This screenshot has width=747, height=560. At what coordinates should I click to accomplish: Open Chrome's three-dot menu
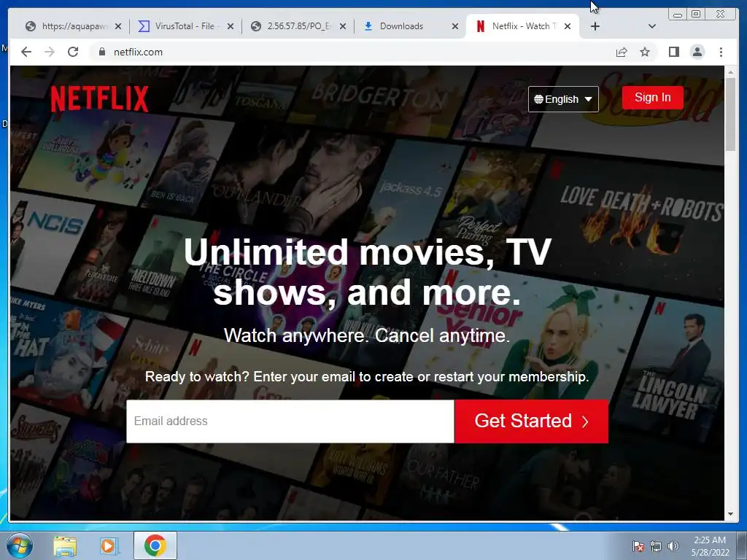[x=721, y=52]
